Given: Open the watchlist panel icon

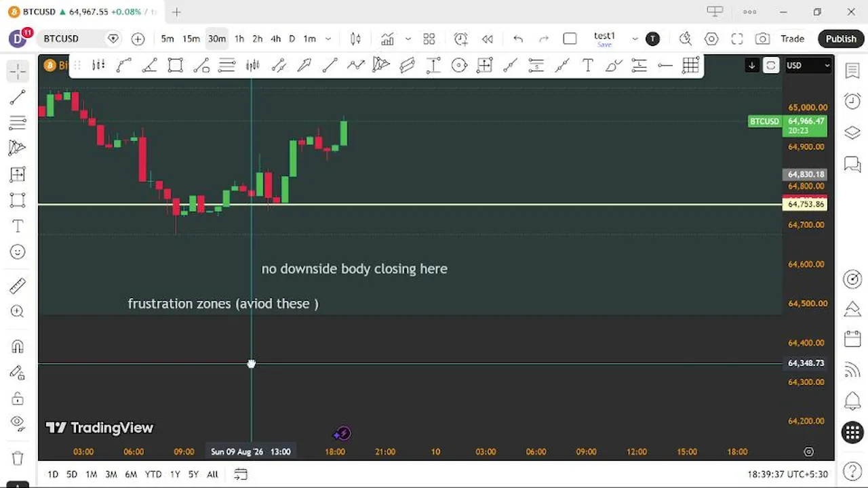Looking at the screenshot, I should [x=852, y=70].
